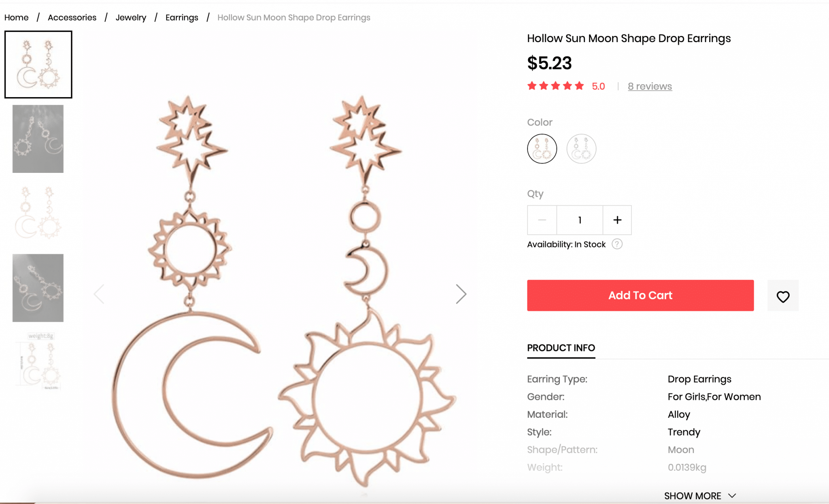Select the silver color swatch
The image size is (829, 504).
click(581, 149)
